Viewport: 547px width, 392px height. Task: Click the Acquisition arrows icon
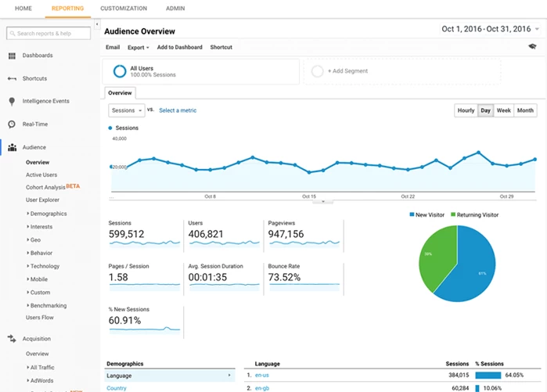[13, 339]
